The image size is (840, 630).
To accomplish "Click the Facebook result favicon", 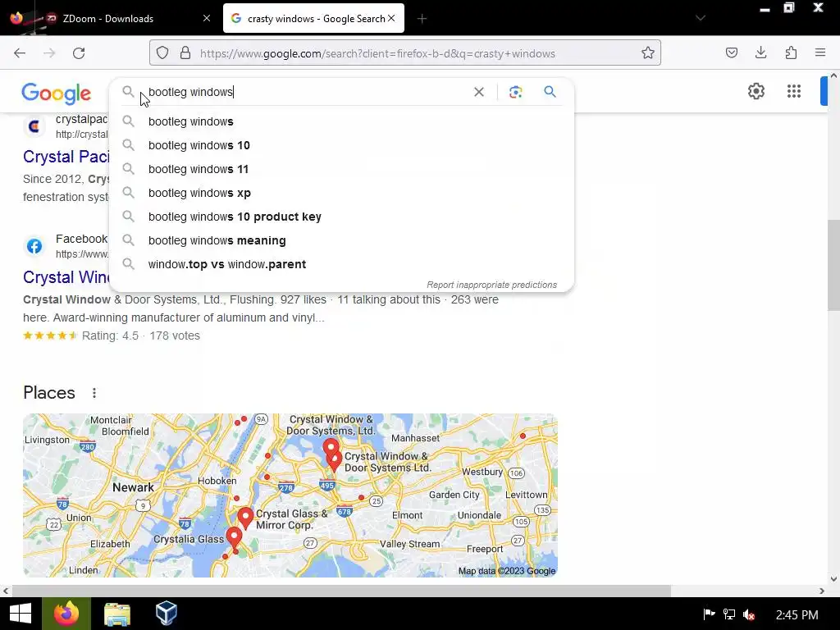I will tap(34, 246).
